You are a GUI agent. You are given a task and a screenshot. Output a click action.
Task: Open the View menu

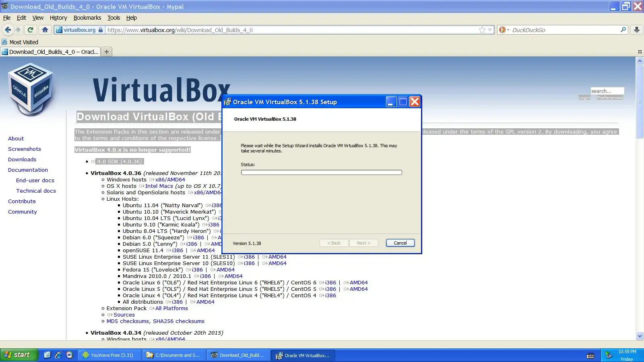click(x=38, y=18)
